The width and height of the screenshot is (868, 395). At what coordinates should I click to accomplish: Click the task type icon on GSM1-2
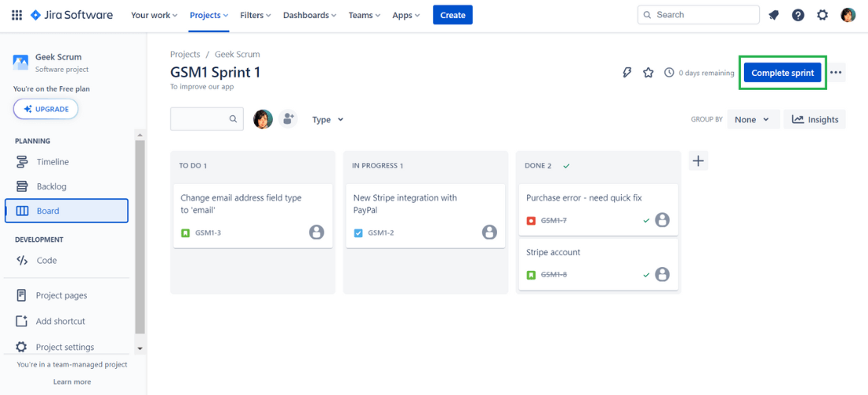pos(358,233)
